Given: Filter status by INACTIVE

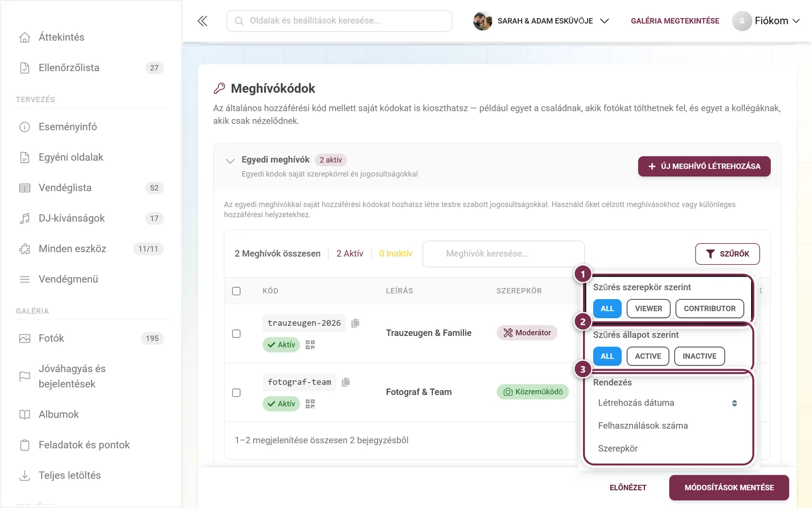Looking at the screenshot, I should (699, 356).
